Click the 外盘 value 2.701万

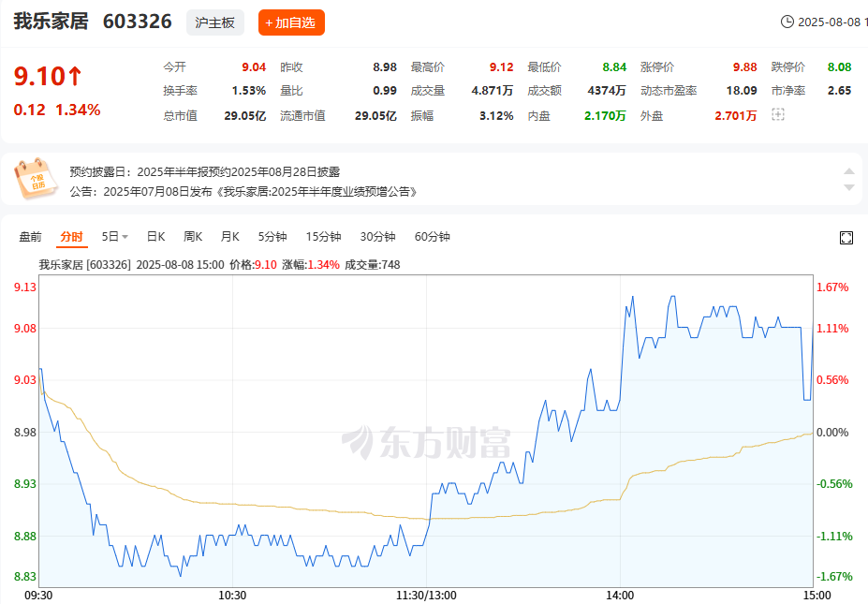[x=736, y=116]
